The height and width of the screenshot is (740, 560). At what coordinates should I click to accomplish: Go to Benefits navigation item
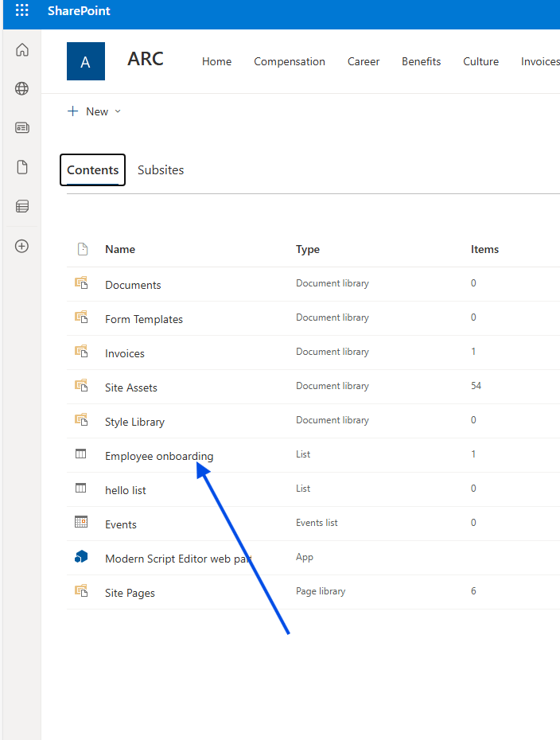[422, 61]
